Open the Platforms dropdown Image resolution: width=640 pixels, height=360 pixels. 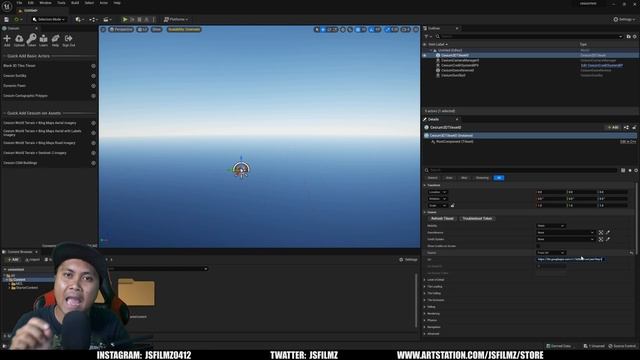click(176, 19)
